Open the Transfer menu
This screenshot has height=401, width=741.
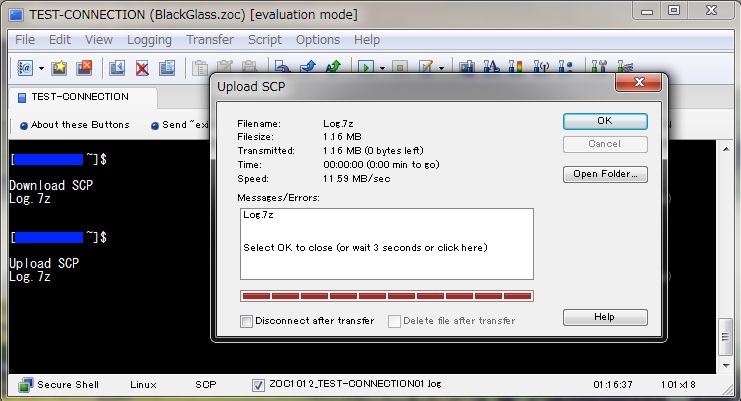pyautogui.click(x=210, y=40)
